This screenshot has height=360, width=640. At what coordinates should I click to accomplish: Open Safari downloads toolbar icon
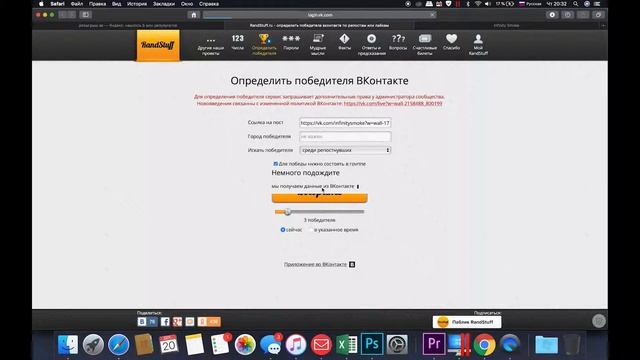point(552,15)
